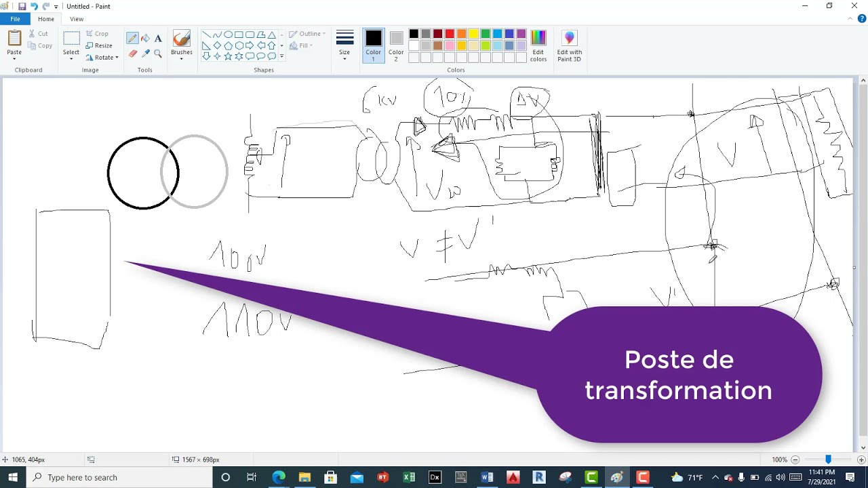868x488 pixels.
Task: Click the vertical scrollbar down arrow
Action: click(863, 447)
